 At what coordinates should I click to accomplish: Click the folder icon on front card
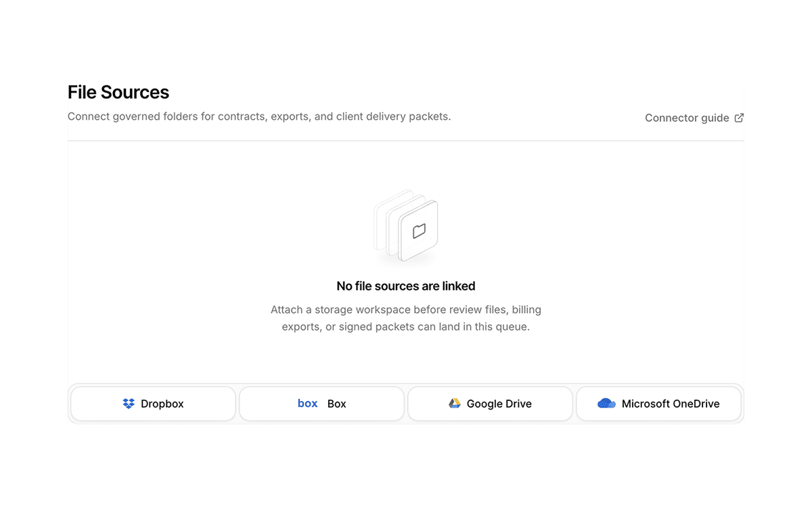419,231
